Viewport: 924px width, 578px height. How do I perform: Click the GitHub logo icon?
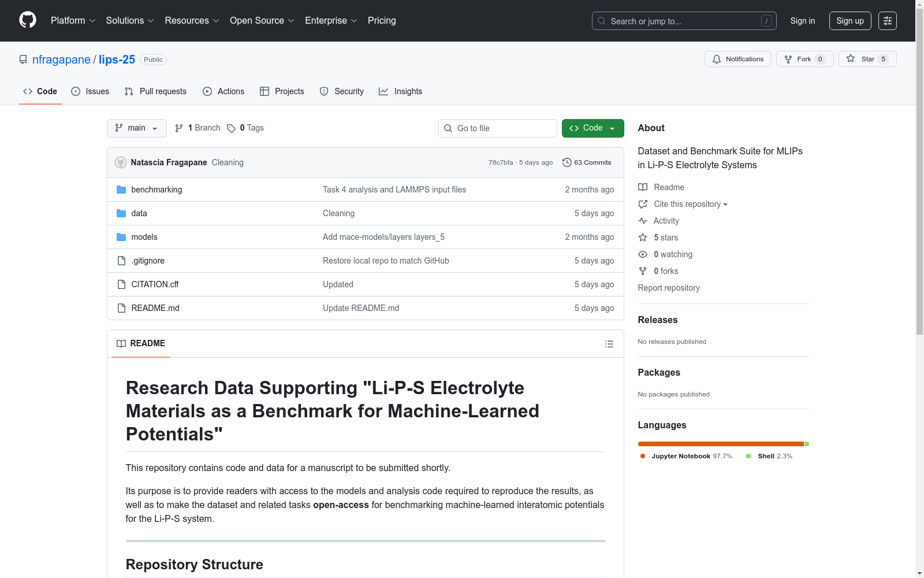[x=28, y=20]
